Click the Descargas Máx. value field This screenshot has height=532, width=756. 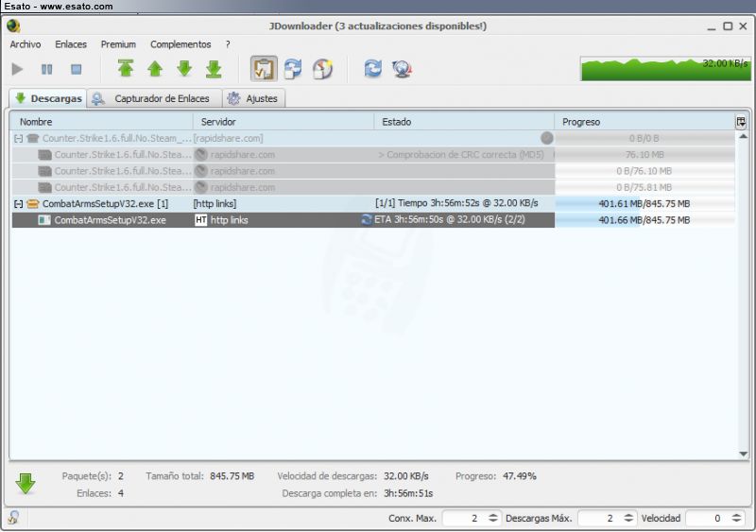click(x=601, y=518)
